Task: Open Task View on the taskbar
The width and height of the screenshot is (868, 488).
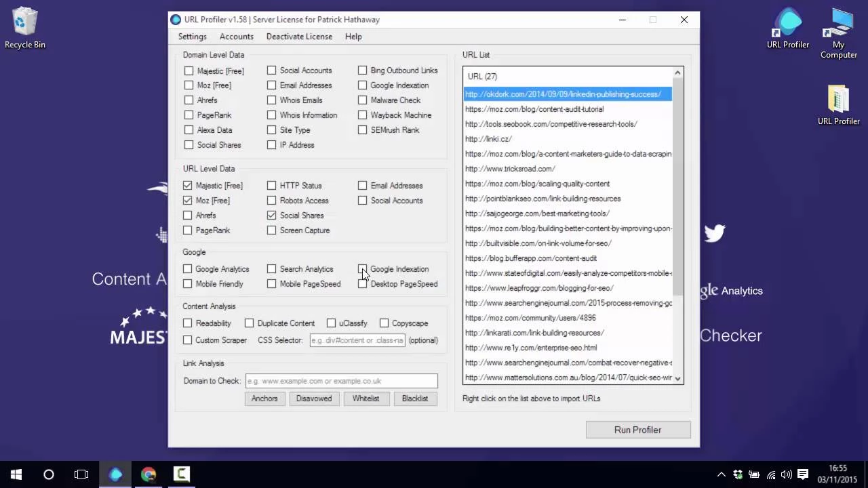Action: click(x=81, y=474)
